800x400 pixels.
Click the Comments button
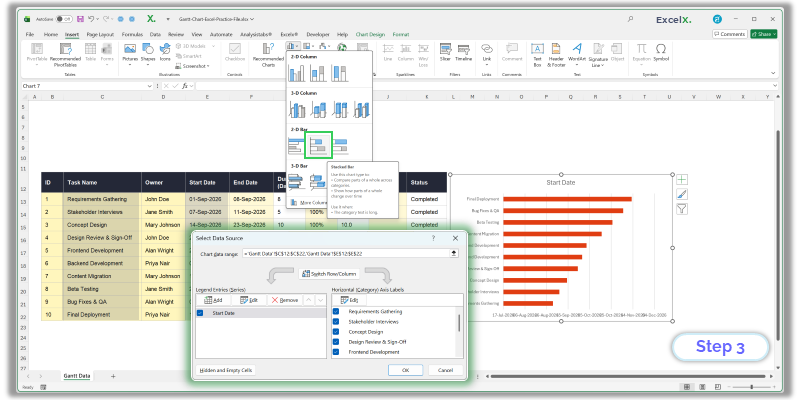point(730,34)
